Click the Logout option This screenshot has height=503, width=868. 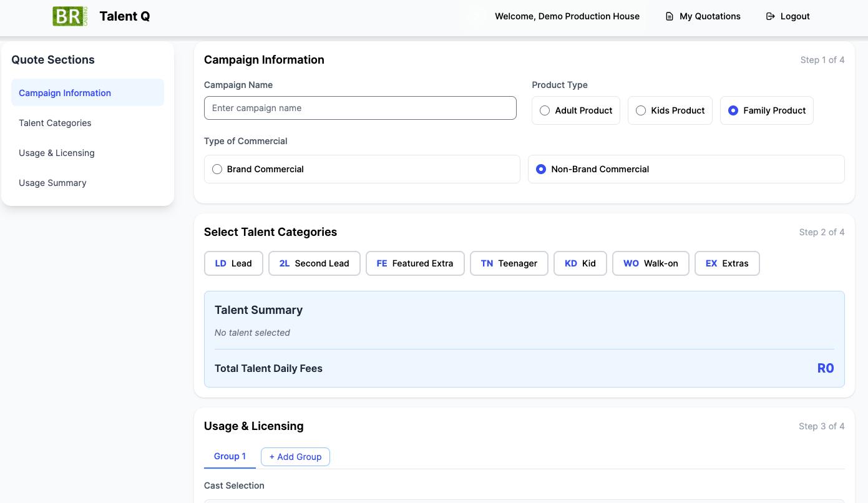[x=788, y=16]
